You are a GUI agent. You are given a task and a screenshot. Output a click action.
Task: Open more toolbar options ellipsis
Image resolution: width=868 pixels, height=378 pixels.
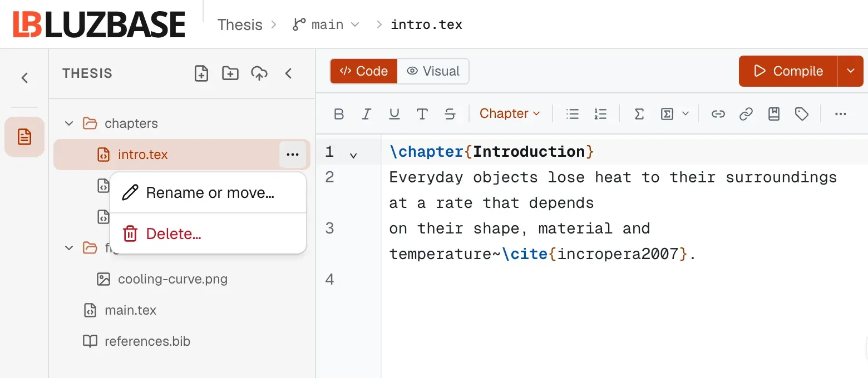[x=841, y=114]
